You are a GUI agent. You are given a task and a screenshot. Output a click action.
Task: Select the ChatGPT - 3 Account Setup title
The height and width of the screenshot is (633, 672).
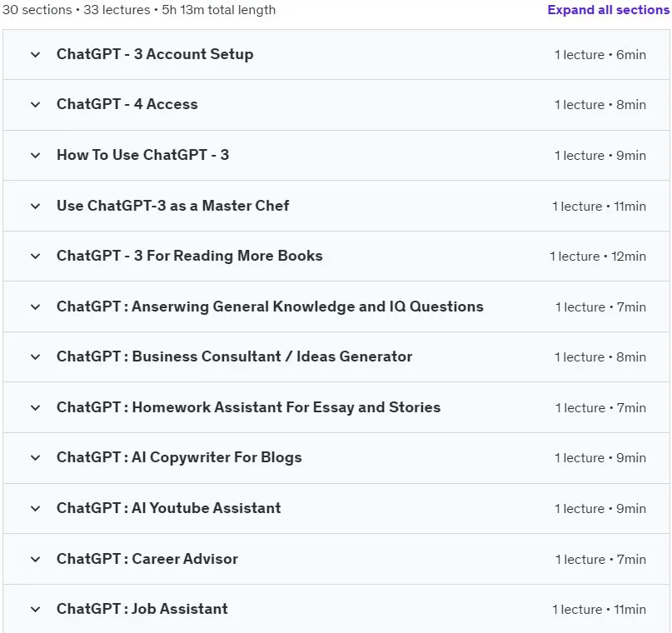point(155,54)
